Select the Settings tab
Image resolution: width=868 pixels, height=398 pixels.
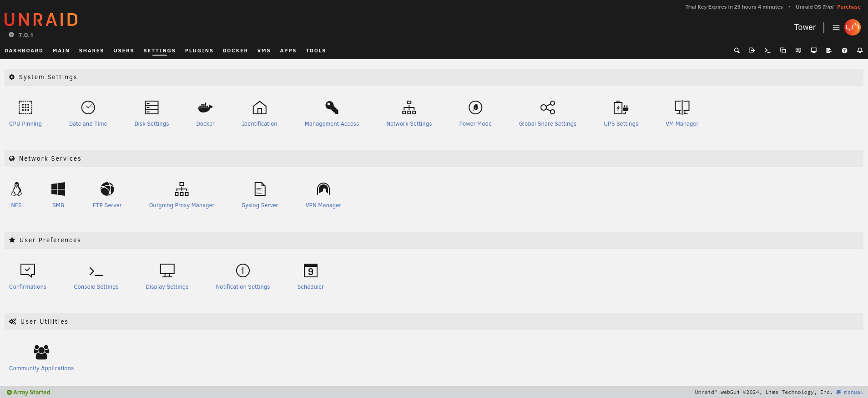(160, 51)
